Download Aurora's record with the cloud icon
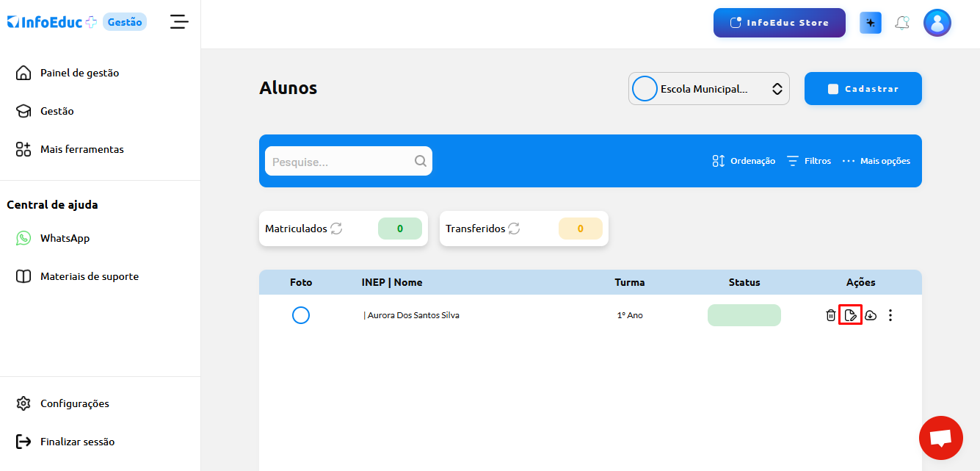Viewport: 980px width, 471px height. click(x=871, y=315)
